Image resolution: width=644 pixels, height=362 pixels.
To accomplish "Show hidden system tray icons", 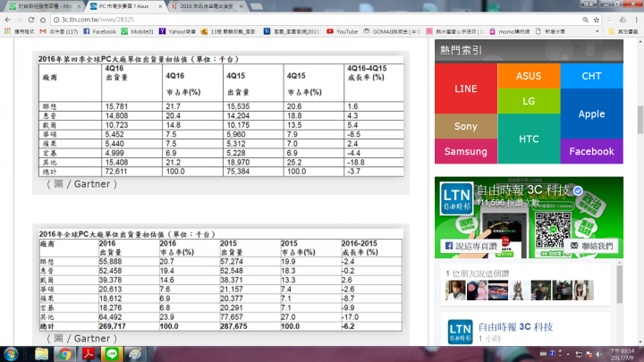I will (x=569, y=354).
